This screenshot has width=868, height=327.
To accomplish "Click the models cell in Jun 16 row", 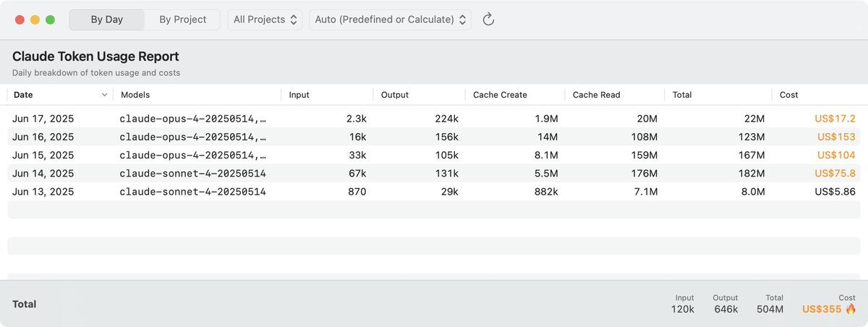I will (x=192, y=137).
